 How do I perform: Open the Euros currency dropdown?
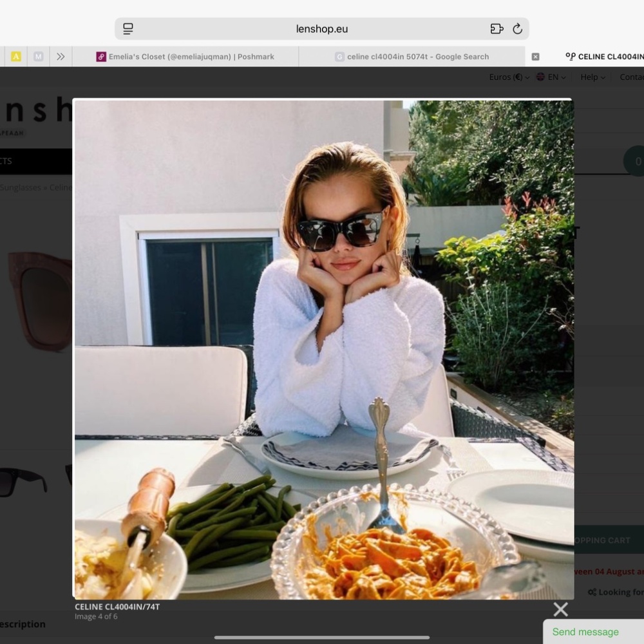coord(509,77)
